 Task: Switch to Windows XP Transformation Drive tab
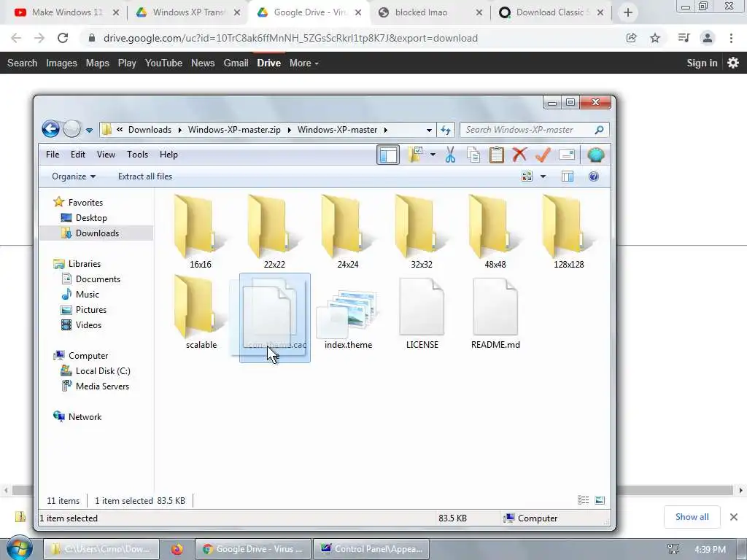(x=189, y=12)
